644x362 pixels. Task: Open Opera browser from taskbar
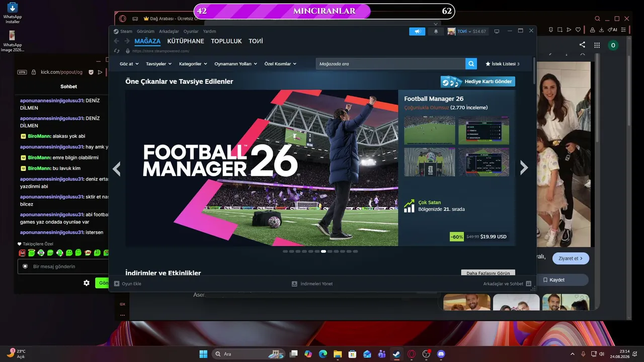412,354
